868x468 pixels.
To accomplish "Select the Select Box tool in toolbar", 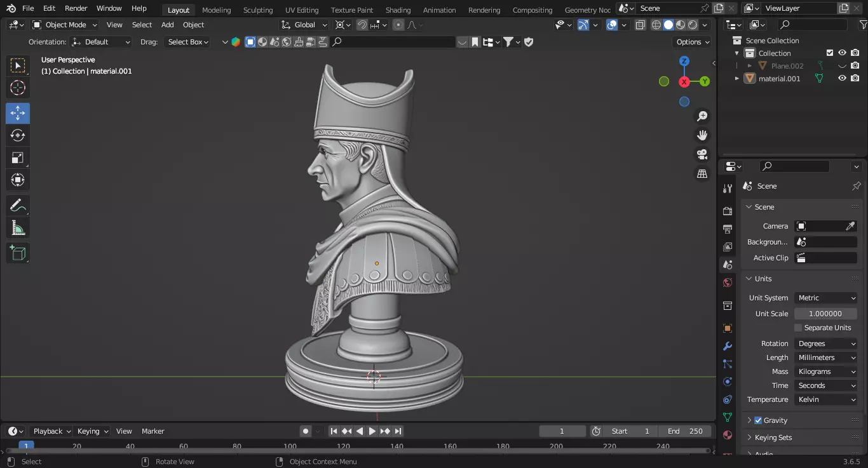I will [x=18, y=65].
